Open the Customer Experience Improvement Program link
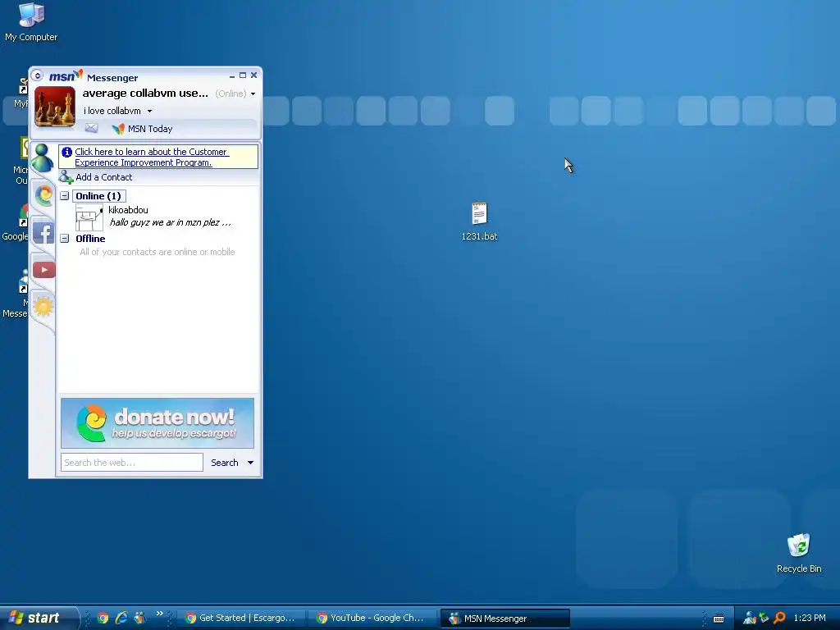Viewport: 840px width, 630px height. click(152, 157)
